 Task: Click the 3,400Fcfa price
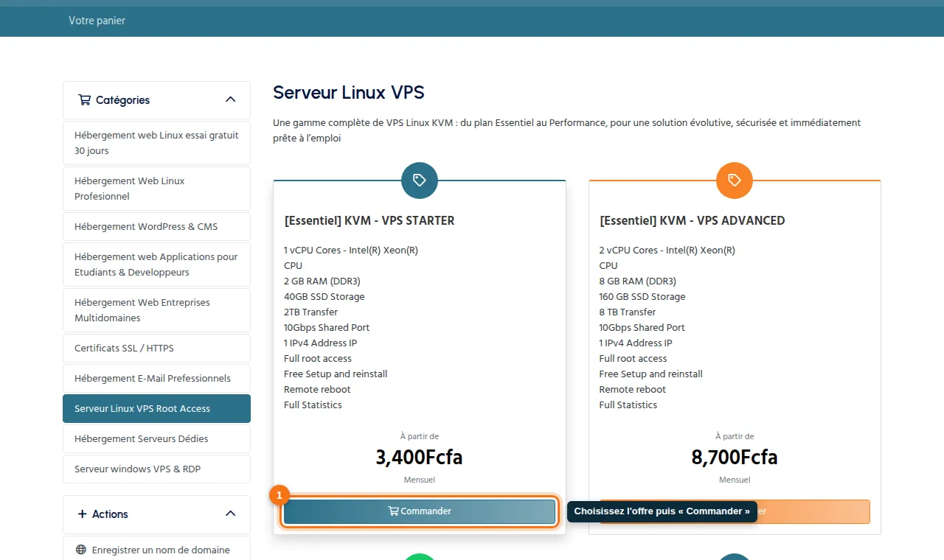pos(419,458)
